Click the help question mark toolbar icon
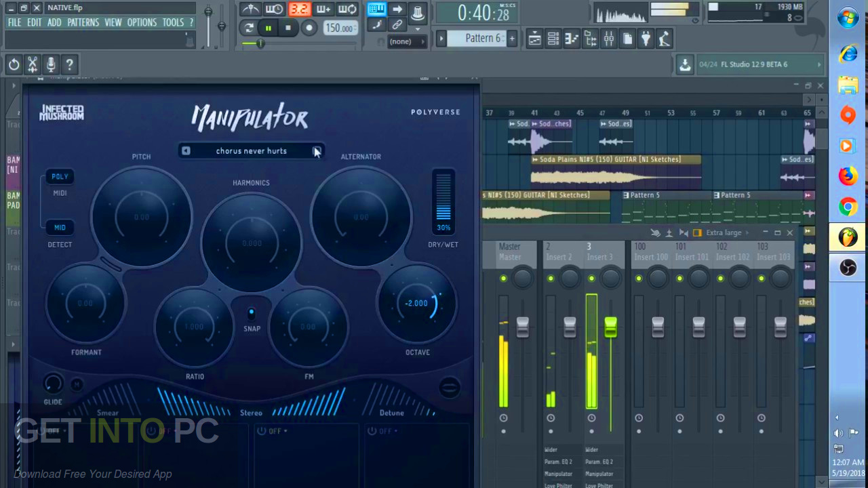 pos(69,64)
